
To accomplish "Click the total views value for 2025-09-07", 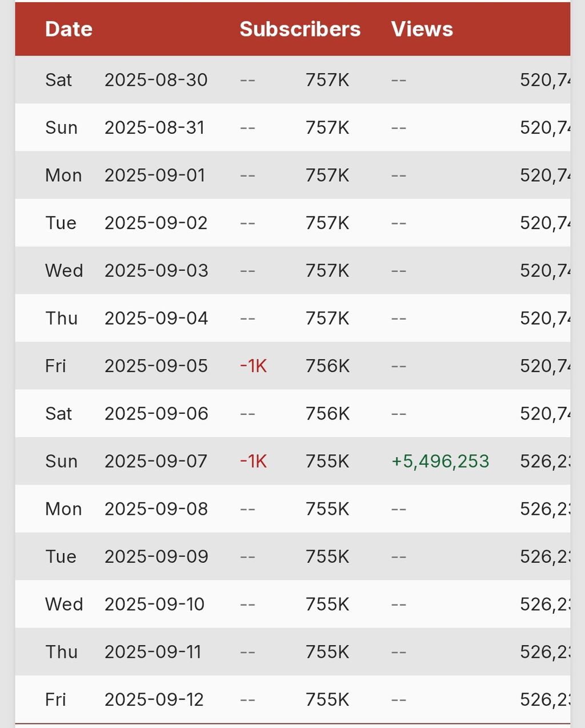I will [x=545, y=461].
